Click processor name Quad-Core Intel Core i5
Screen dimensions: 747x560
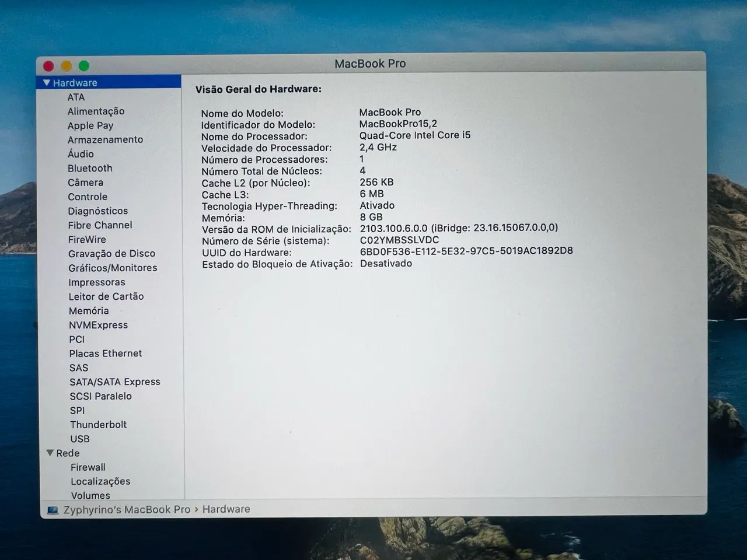pos(414,135)
